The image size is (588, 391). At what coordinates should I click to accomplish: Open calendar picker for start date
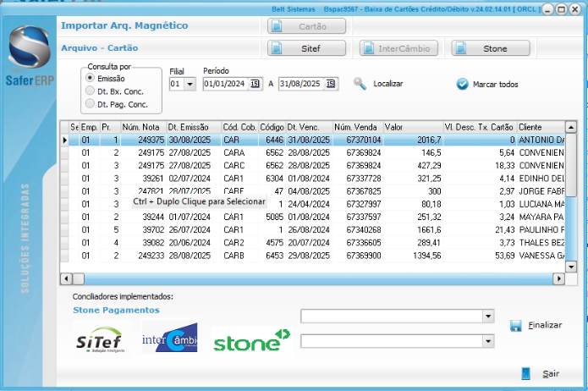pos(255,84)
